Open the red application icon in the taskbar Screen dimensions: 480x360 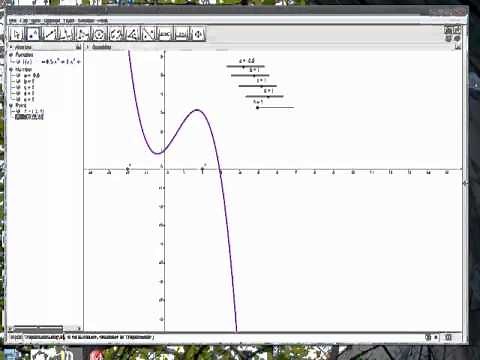coord(96,355)
